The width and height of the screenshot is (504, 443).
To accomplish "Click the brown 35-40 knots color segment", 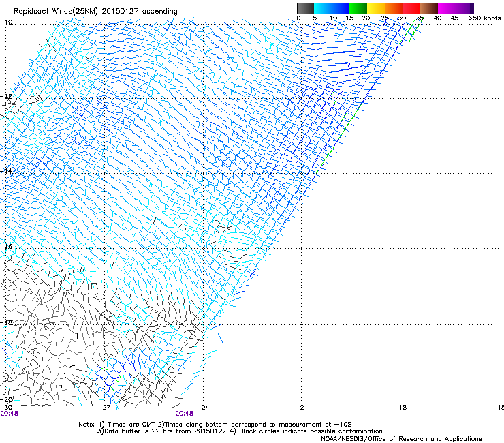I will tap(429, 8).
